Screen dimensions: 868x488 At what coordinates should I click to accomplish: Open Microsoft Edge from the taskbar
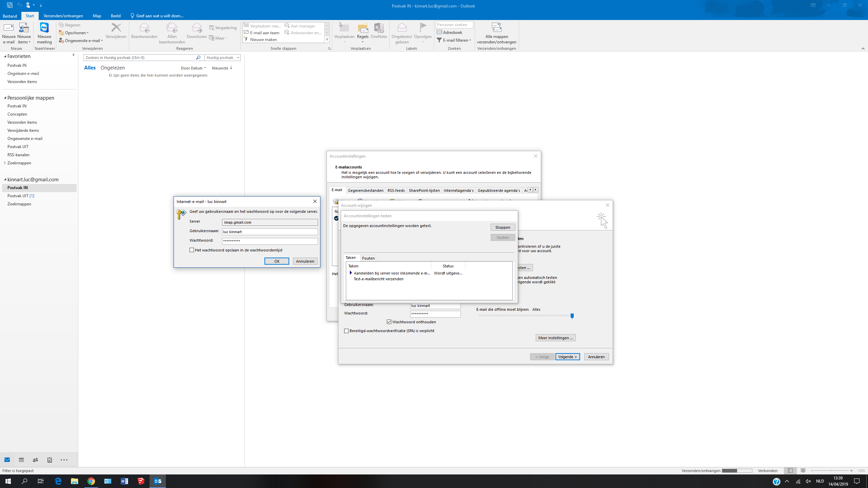pos(58,481)
